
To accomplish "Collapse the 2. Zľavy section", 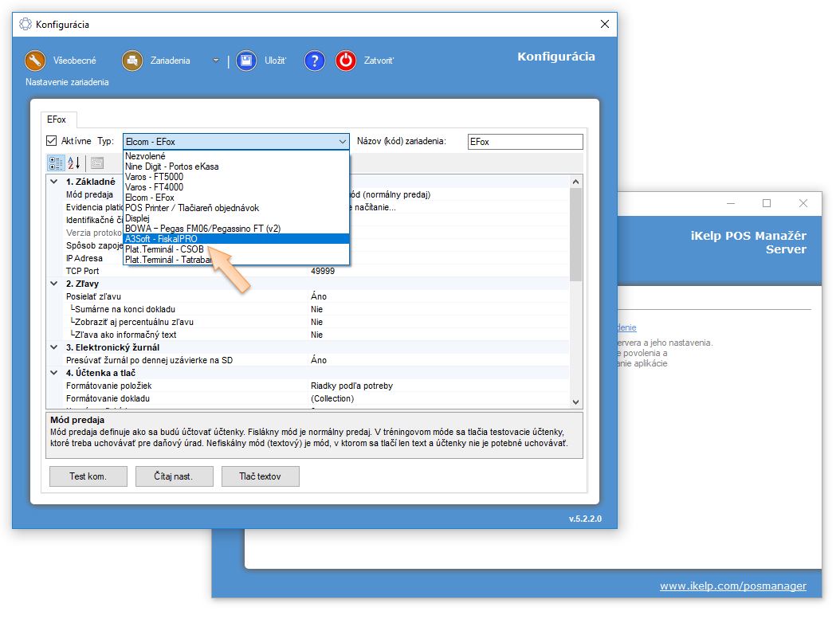I will coord(54,284).
